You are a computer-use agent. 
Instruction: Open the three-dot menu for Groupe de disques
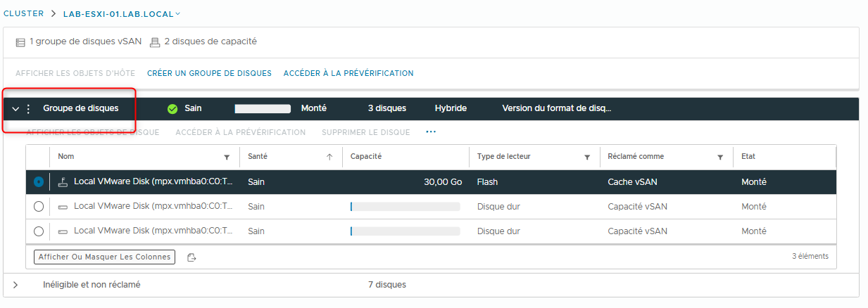pyautogui.click(x=28, y=109)
